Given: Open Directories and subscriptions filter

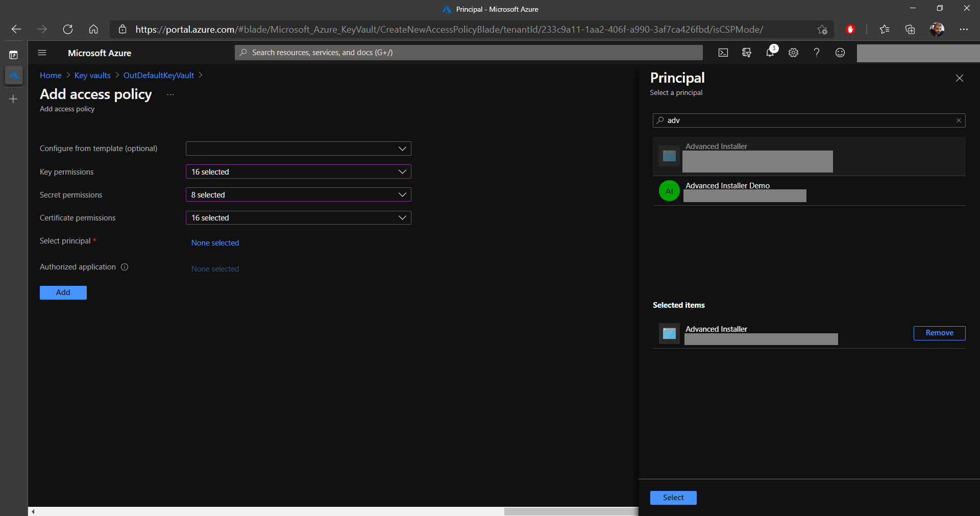Looking at the screenshot, I should (x=747, y=53).
